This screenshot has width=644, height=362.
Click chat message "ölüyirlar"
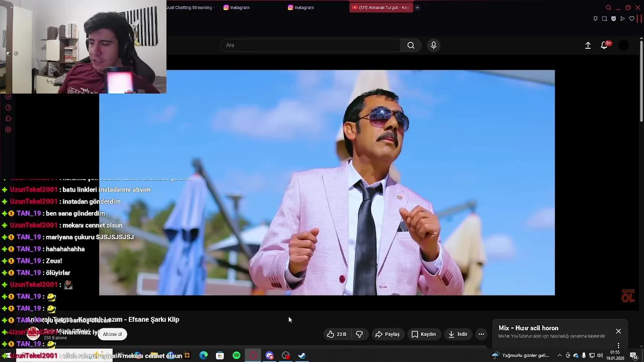[58, 273]
